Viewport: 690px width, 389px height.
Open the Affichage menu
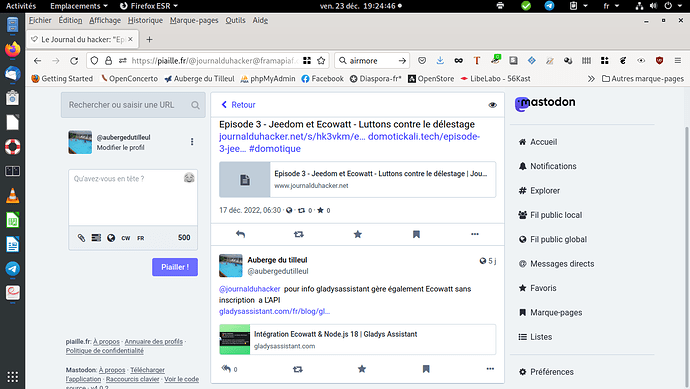coord(105,20)
